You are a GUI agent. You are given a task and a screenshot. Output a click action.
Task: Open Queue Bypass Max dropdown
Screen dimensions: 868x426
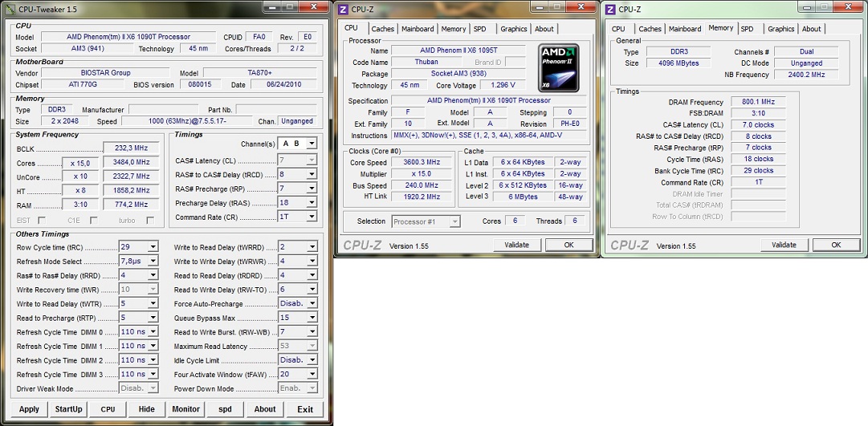(312, 318)
